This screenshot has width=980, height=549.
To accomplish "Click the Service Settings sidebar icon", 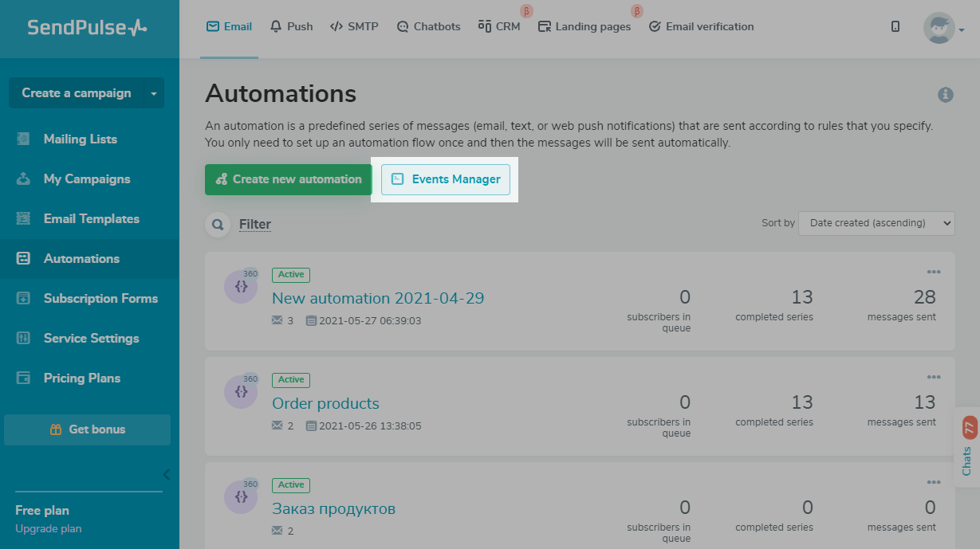I will [23, 338].
